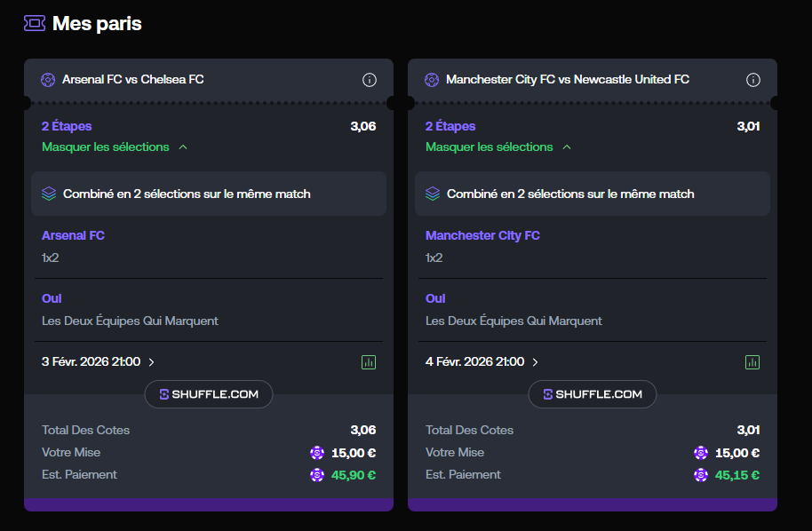Click the 45,15 € estimated payout
This screenshot has height=531, width=812.
737,475
